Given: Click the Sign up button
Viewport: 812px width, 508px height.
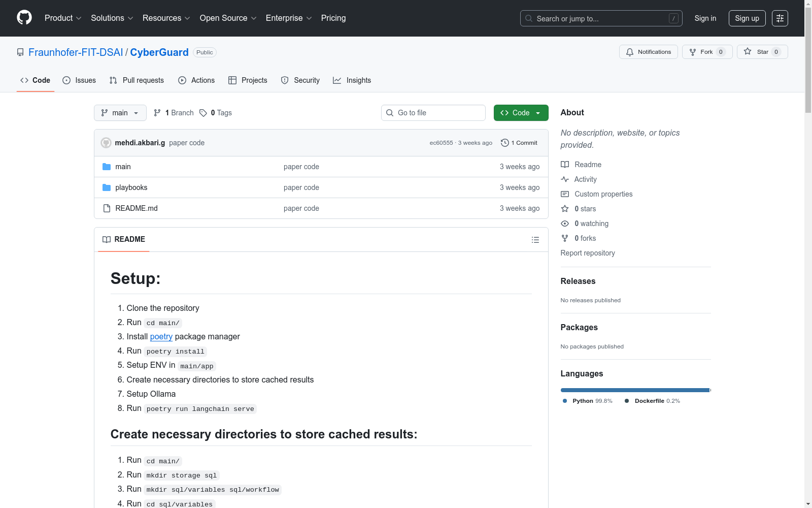Looking at the screenshot, I should [x=747, y=18].
